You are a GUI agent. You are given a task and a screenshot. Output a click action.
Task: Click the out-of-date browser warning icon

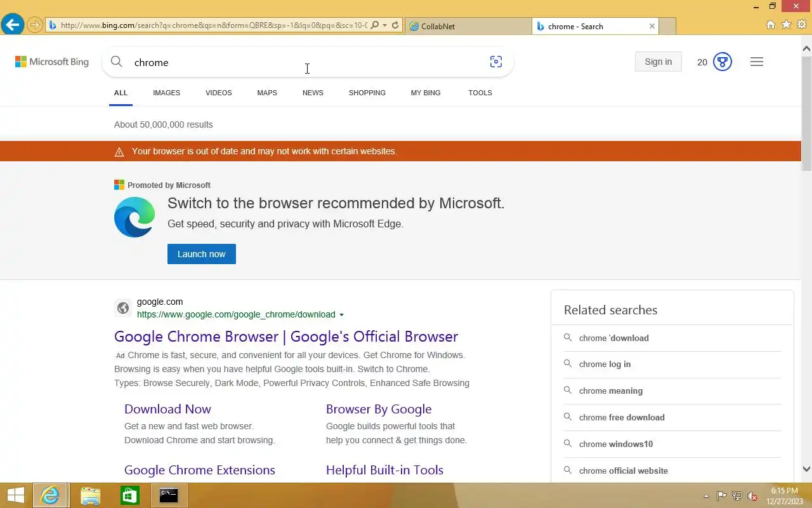[x=119, y=152]
